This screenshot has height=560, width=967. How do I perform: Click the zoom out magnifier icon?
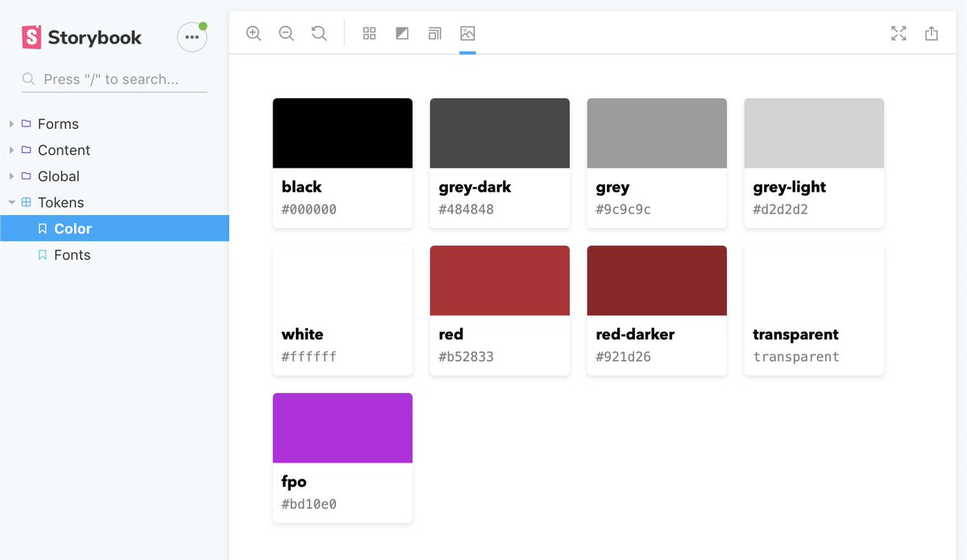pyautogui.click(x=286, y=34)
